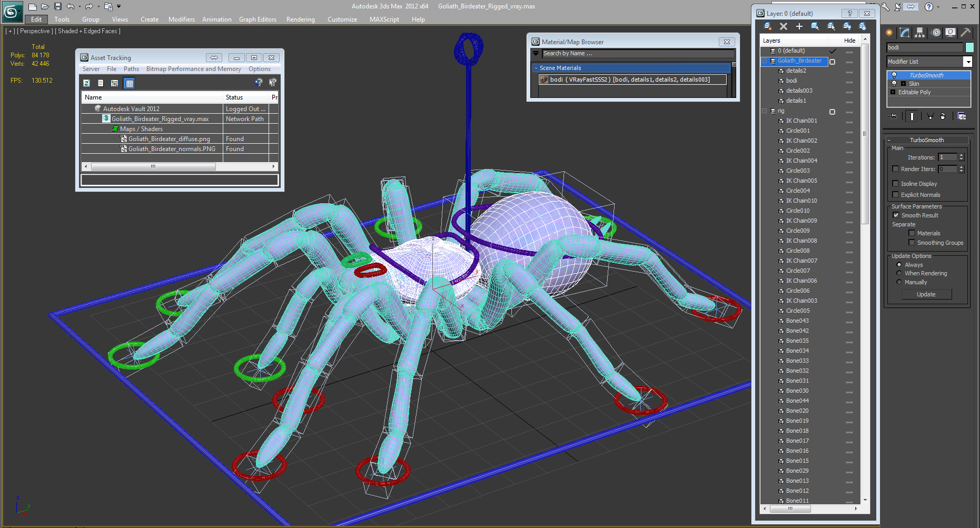This screenshot has width=980, height=528.
Task: Highlight selected objects' layers icon
Action: tap(831, 26)
